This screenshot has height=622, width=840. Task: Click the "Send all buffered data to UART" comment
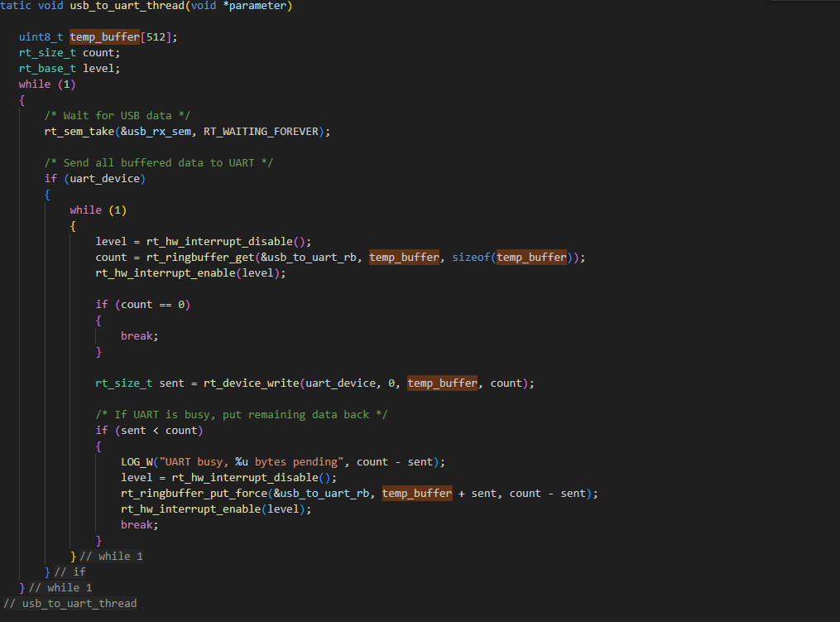[158, 163]
